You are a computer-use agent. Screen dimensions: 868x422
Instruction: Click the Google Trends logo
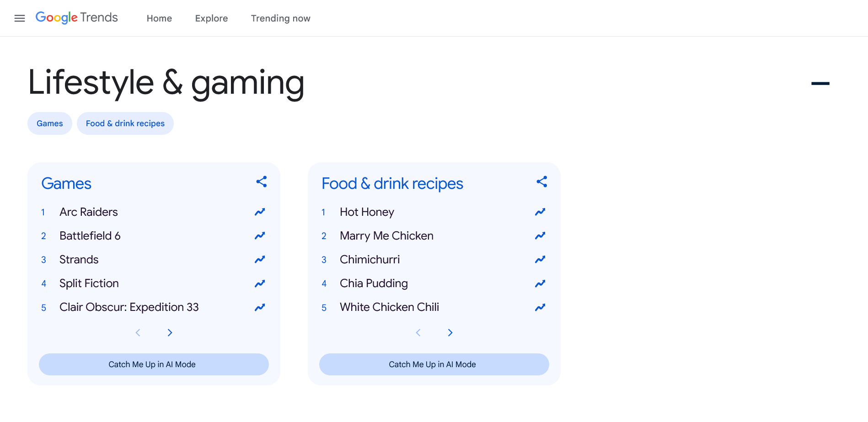pyautogui.click(x=77, y=18)
